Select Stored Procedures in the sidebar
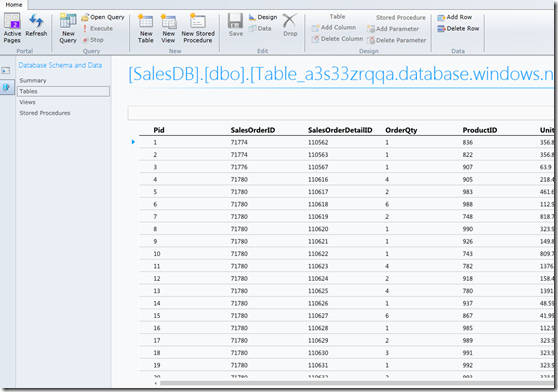 click(45, 113)
